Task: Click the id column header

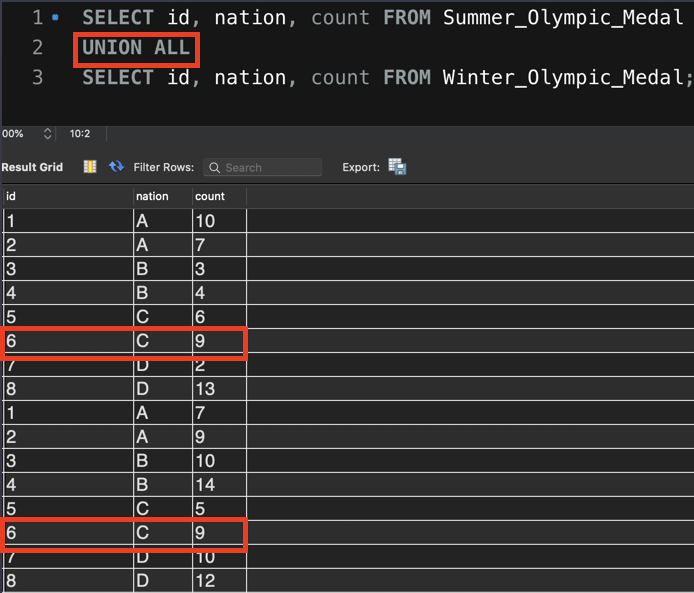Action: pyautogui.click(x=68, y=196)
